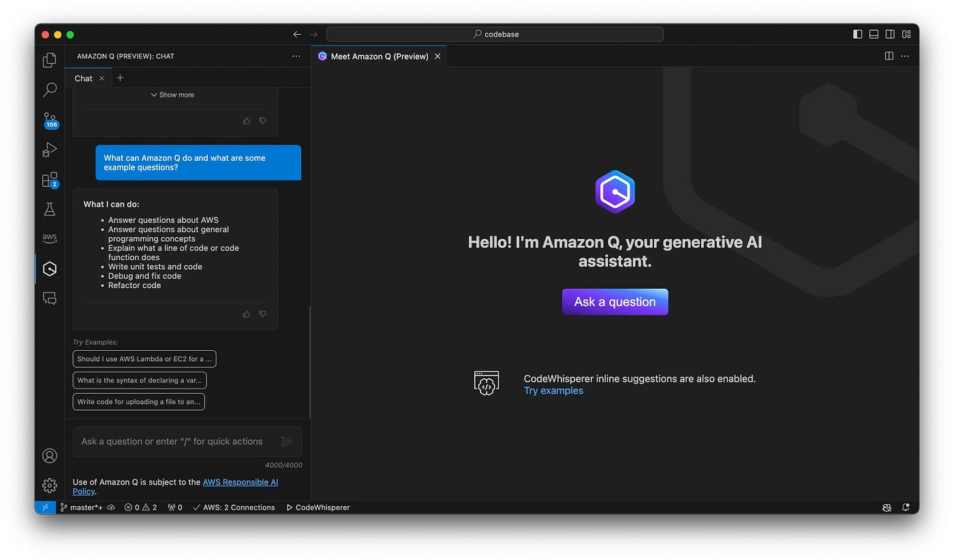Open AWS Responsible AI Policy link

175,486
